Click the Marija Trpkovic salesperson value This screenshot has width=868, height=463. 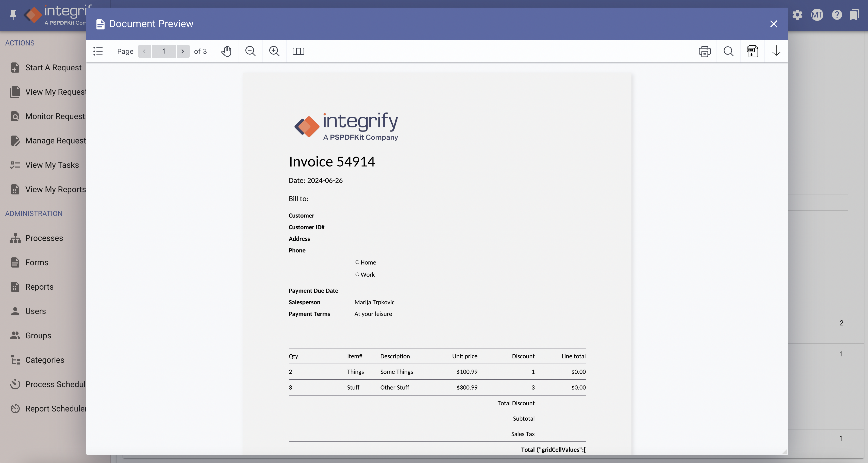(374, 302)
